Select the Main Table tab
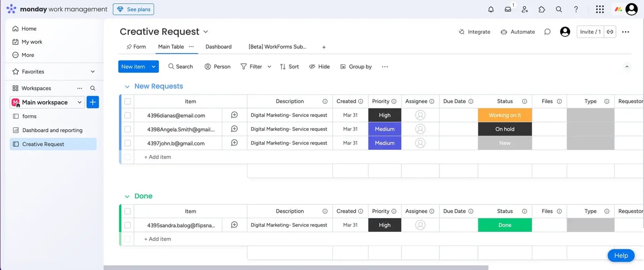The width and height of the screenshot is (644, 270). click(171, 47)
